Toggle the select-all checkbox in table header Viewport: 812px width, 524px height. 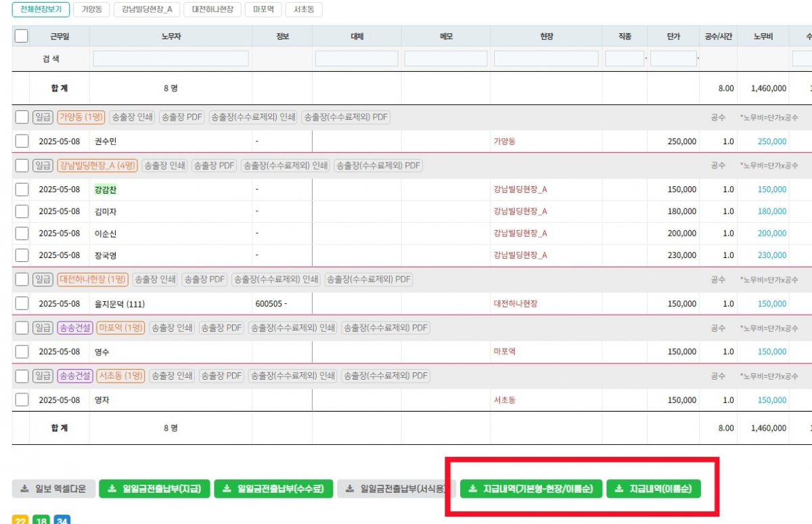(x=22, y=37)
